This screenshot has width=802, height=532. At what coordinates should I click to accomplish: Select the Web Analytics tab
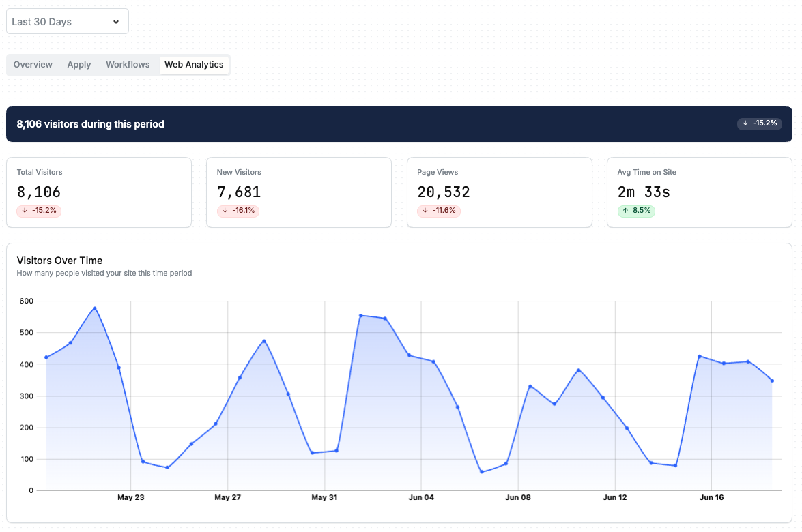pos(194,65)
